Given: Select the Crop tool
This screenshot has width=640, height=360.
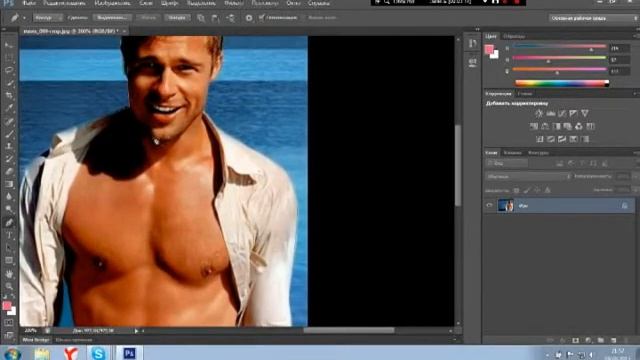Looking at the screenshot, I should (9, 96).
